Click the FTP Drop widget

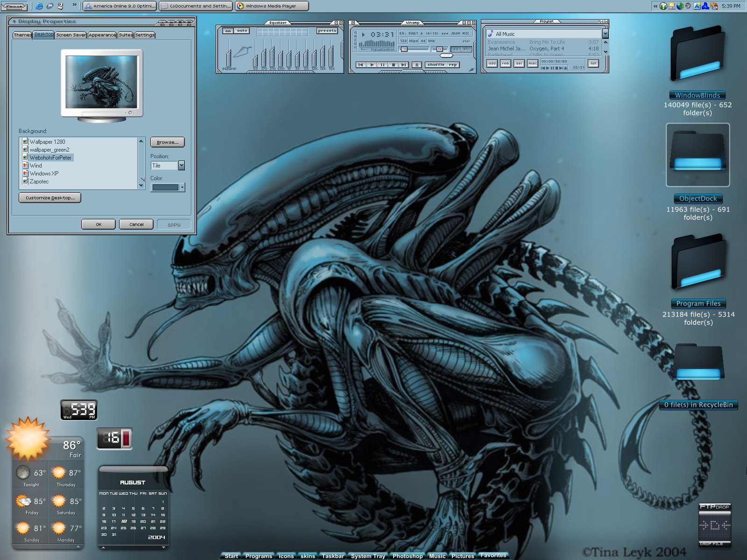[715, 525]
